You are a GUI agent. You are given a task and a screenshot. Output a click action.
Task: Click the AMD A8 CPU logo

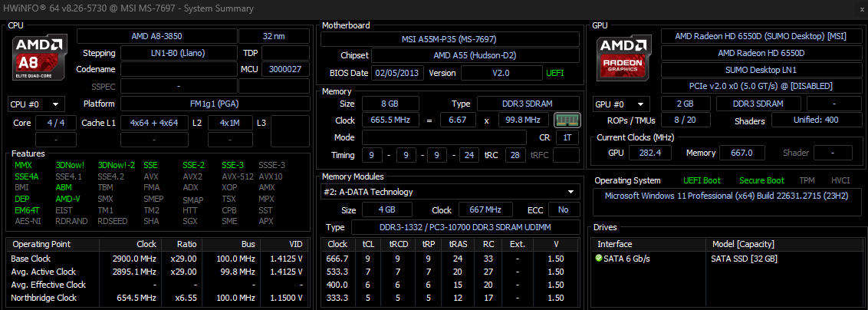pos(40,58)
